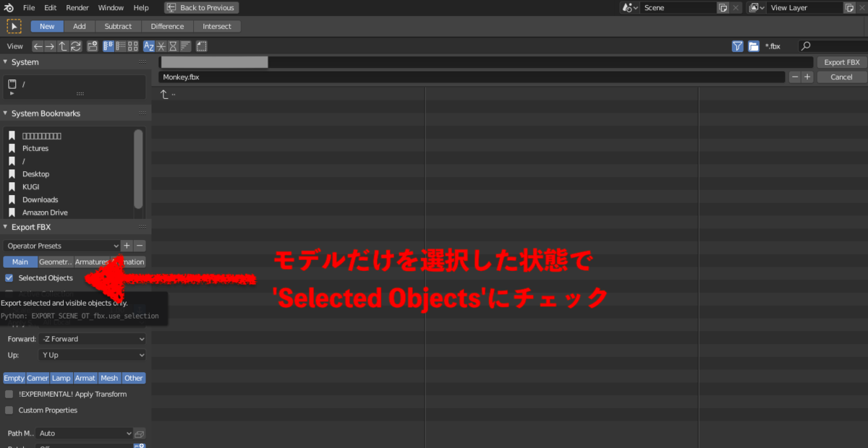Click the Blender logo icon
Screen dimensions: 868x448
(9, 7)
